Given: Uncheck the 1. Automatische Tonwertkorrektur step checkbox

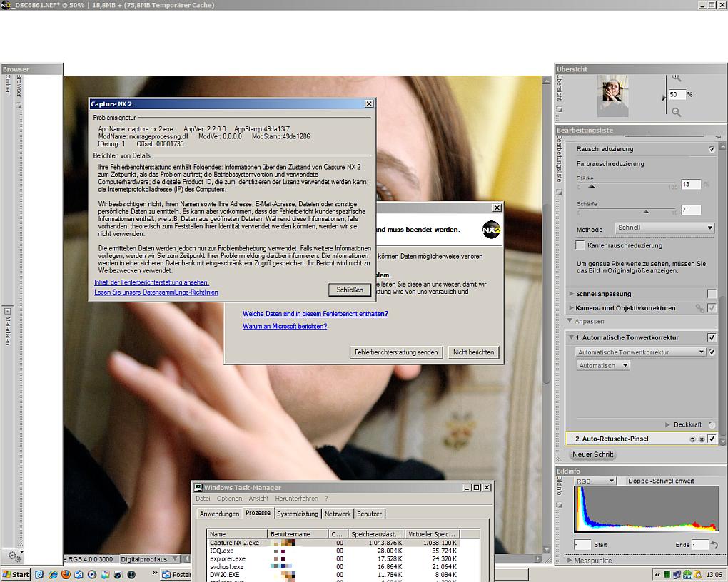Looking at the screenshot, I should pos(712,337).
